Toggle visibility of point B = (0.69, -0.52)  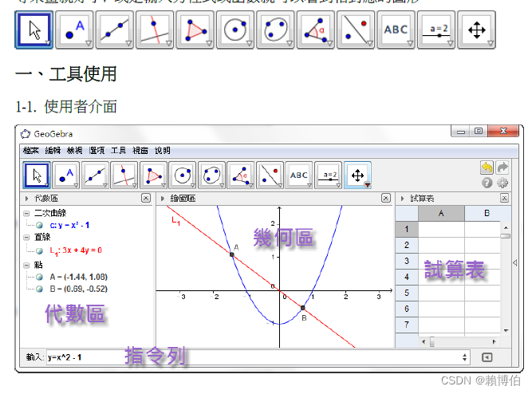(39, 290)
